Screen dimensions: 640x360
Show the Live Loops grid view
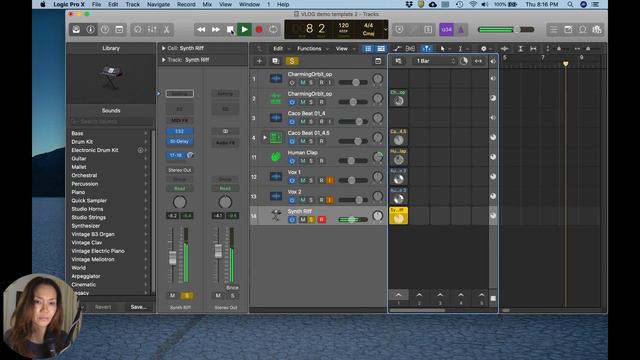[368, 49]
